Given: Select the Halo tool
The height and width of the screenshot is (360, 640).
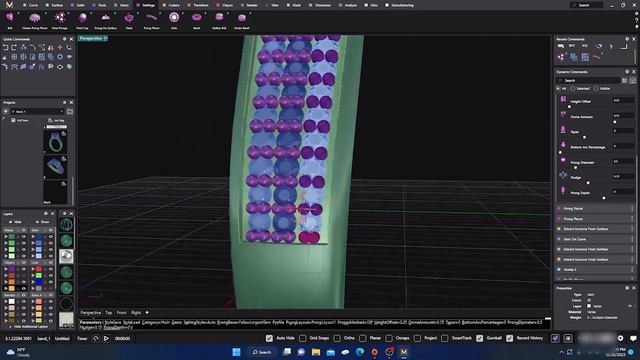Looking at the screenshot, I should (174, 20).
